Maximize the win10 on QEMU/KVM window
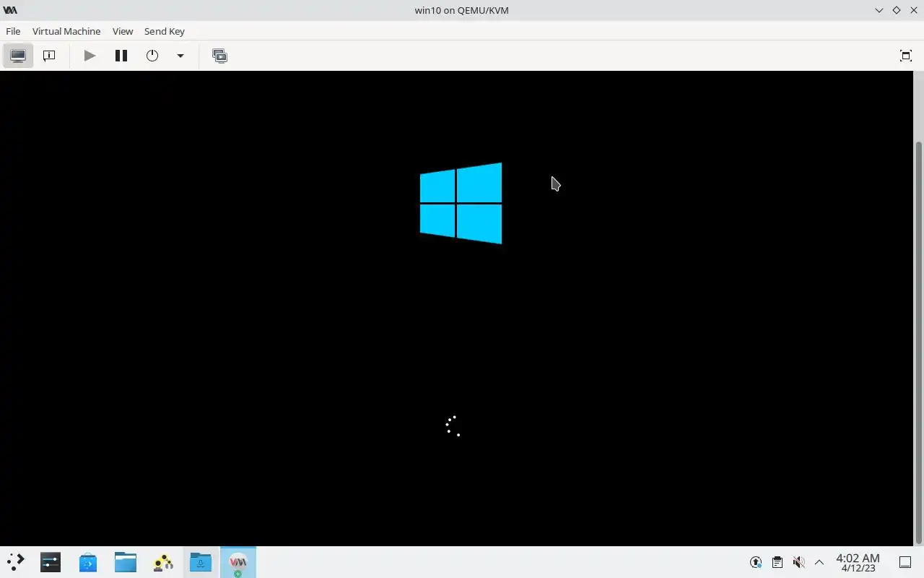 point(897,10)
